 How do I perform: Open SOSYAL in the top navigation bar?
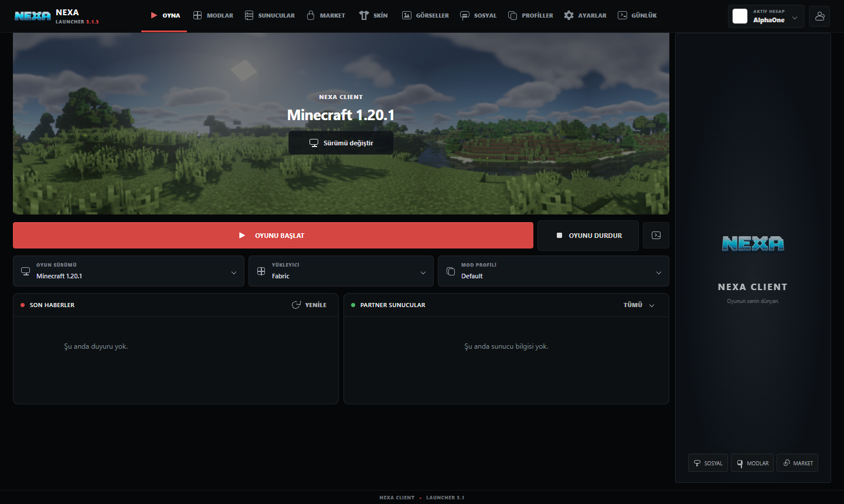[x=478, y=16]
